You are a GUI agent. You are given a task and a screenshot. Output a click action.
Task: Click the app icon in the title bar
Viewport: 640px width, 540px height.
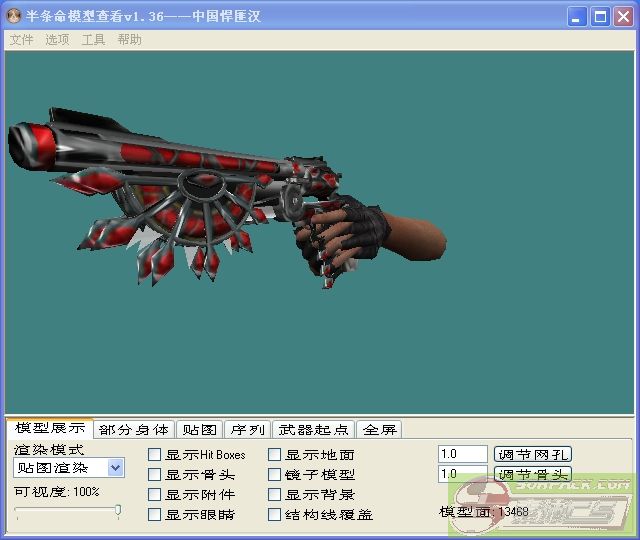pos(14,16)
